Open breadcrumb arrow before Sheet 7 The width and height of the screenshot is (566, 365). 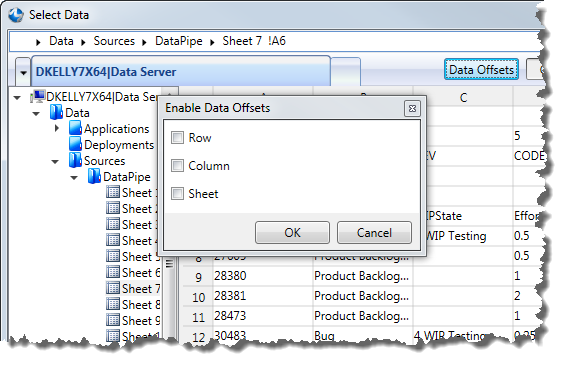(212, 42)
